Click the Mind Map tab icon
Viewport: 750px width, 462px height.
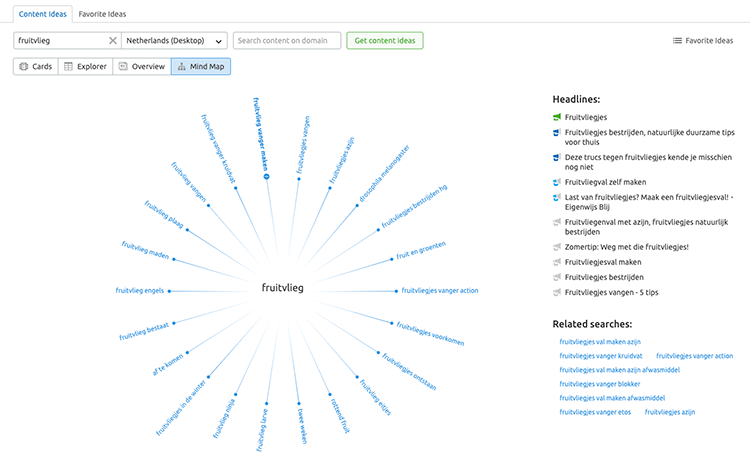click(182, 66)
